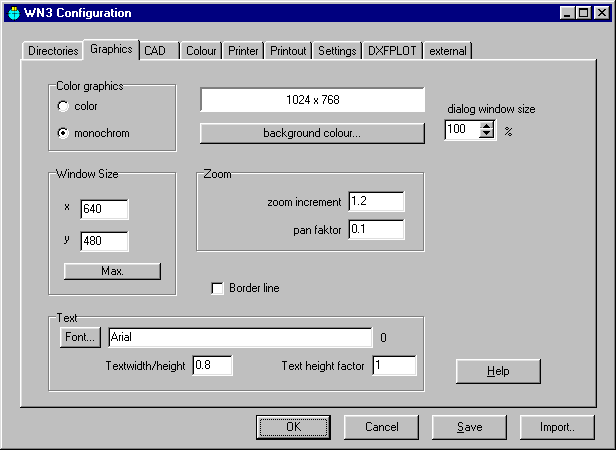This screenshot has height=450, width=616.
Task: Open the Printer tab
Action: pyautogui.click(x=243, y=51)
